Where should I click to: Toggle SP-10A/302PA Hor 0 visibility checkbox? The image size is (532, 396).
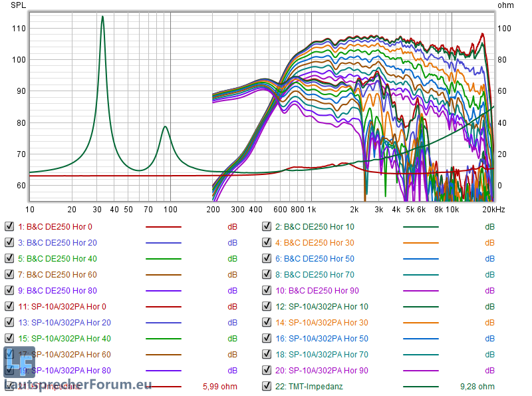pyautogui.click(x=9, y=307)
